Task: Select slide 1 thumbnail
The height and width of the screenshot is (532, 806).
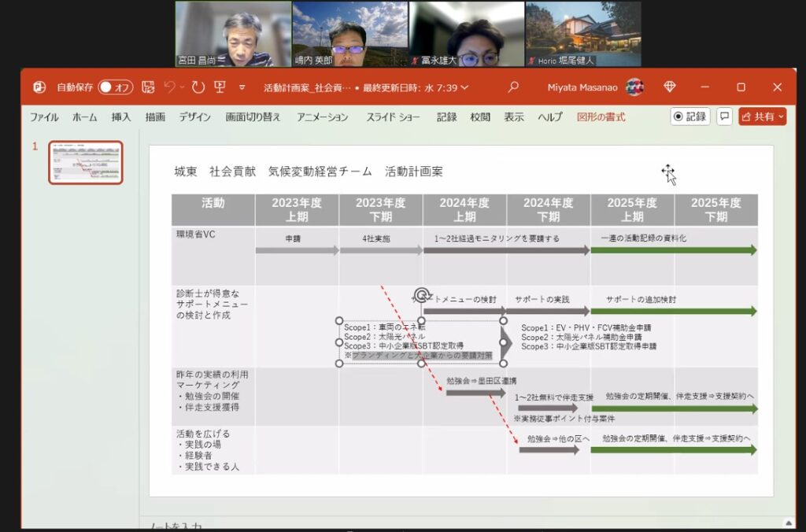Action: click(x=86, y=162)
